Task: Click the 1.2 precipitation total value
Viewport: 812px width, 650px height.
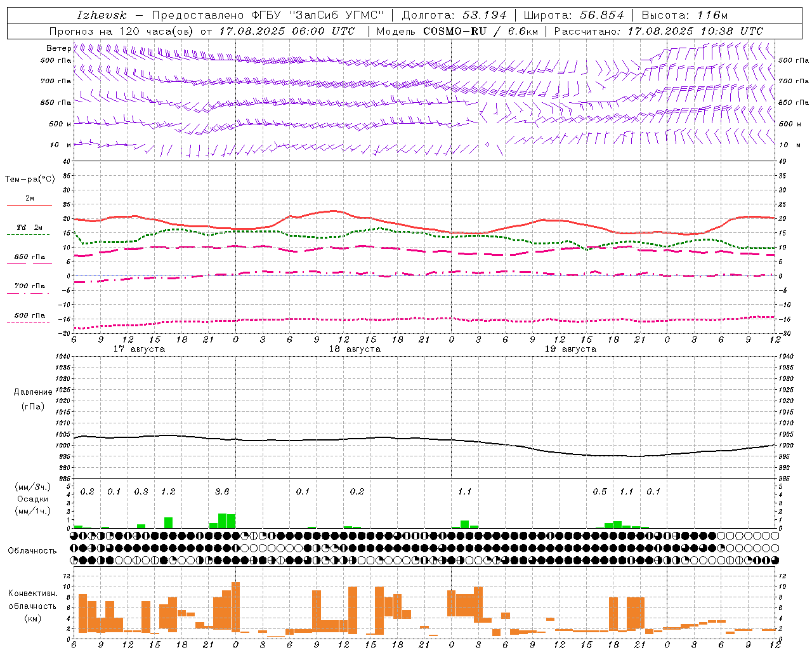Action: point(168,492)
